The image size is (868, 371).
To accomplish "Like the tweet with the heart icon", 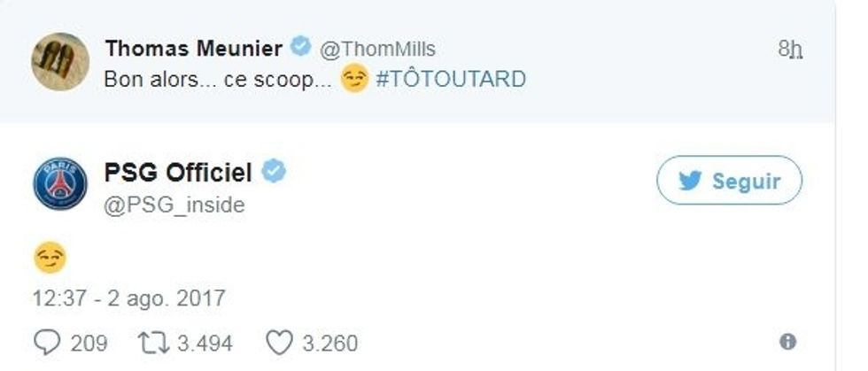I will pyautogui.click(x=280, y=343).
